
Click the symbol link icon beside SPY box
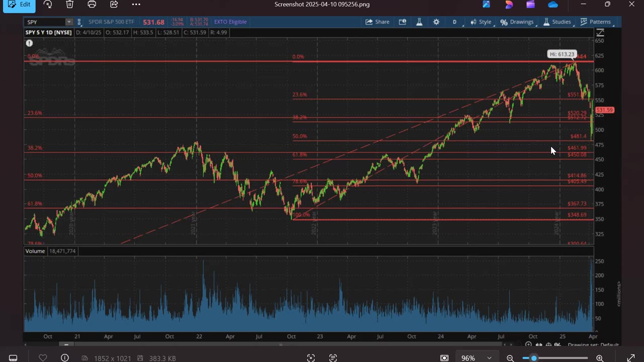[79, 22]
